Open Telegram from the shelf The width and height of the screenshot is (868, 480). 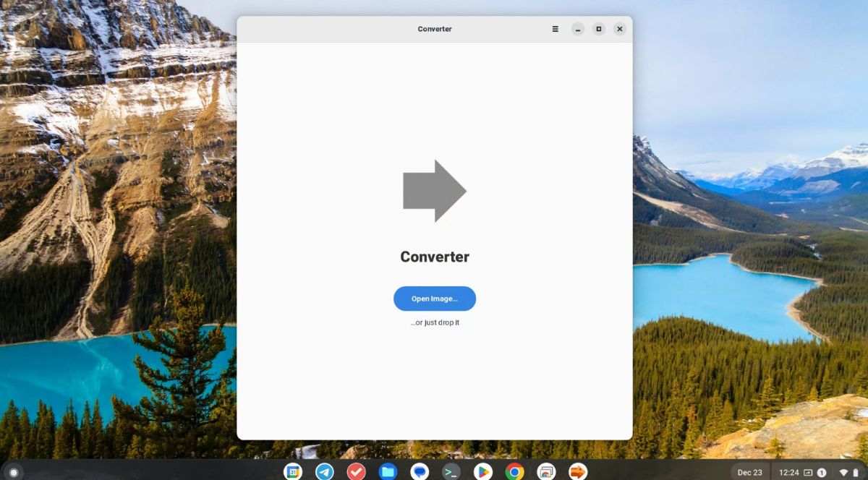coord(325,471)
